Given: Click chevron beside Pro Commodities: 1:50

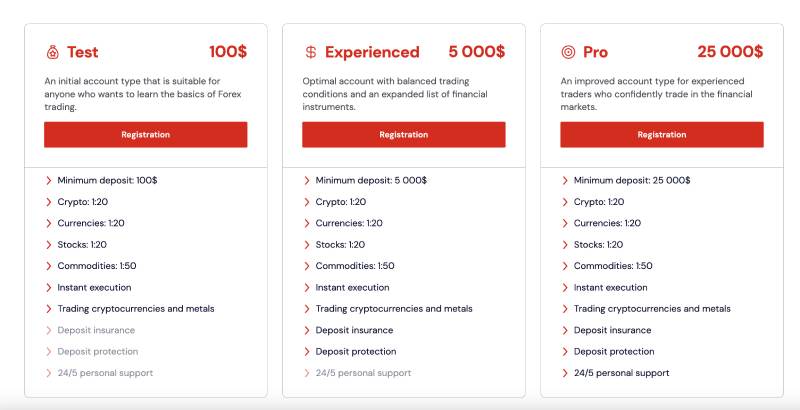Looking at the screenshot, I should click(565, 266).
